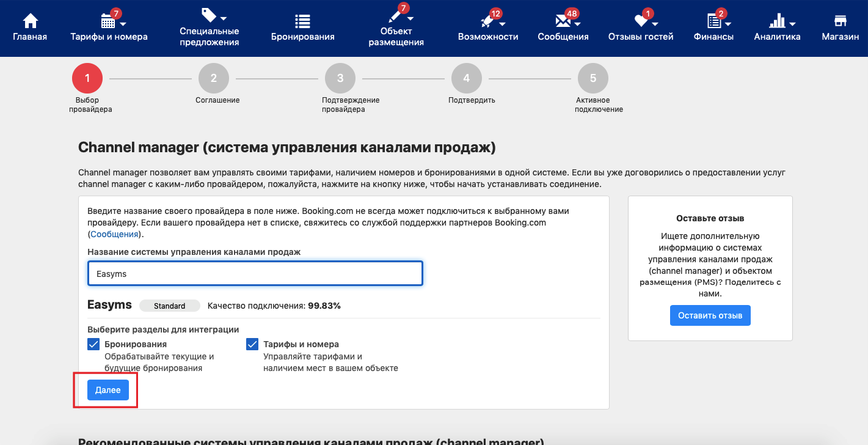Click the Возможности rocket icon
Image resolution: width=868 pixels, height=445 pixels.
(x=487, y=22)
